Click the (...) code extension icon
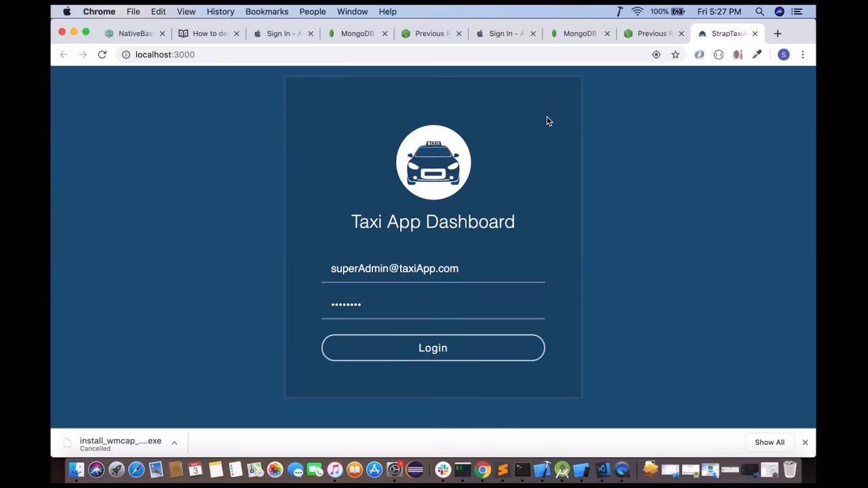The image size is (868, 488). coord(718,54)
